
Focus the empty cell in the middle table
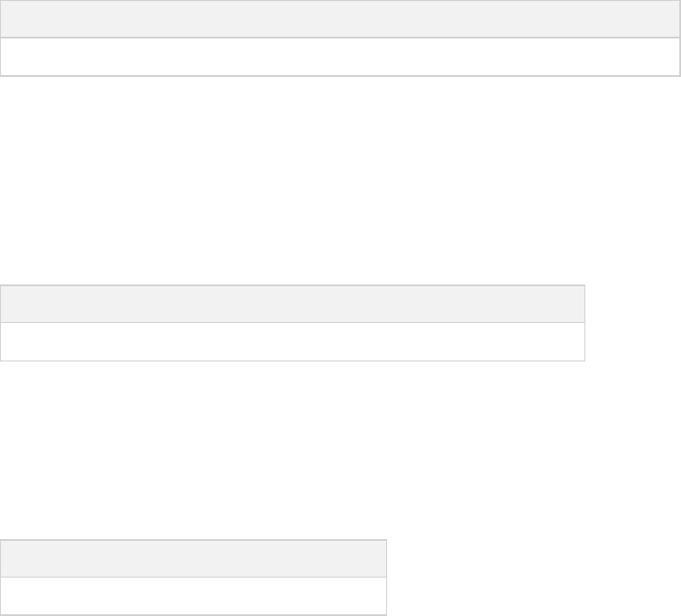point(292,342)
